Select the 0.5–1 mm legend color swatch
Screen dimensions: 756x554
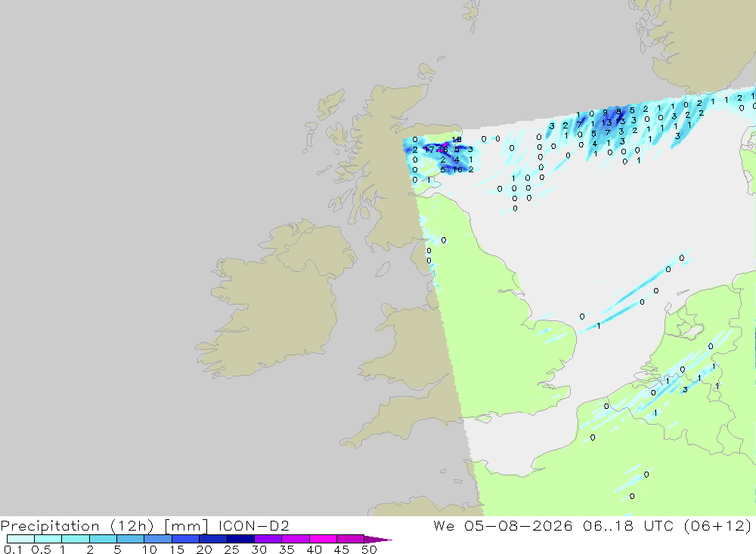pos(48,539)
